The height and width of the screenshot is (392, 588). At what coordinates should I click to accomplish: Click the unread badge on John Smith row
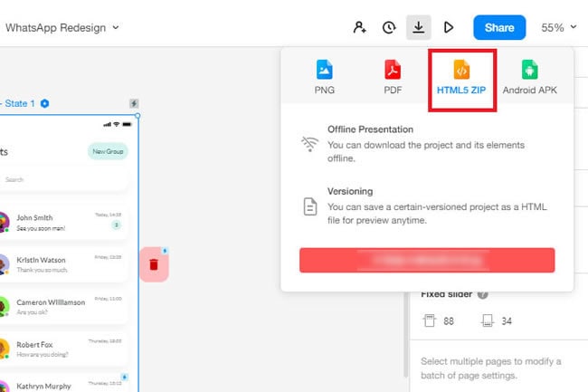point(117,225)
